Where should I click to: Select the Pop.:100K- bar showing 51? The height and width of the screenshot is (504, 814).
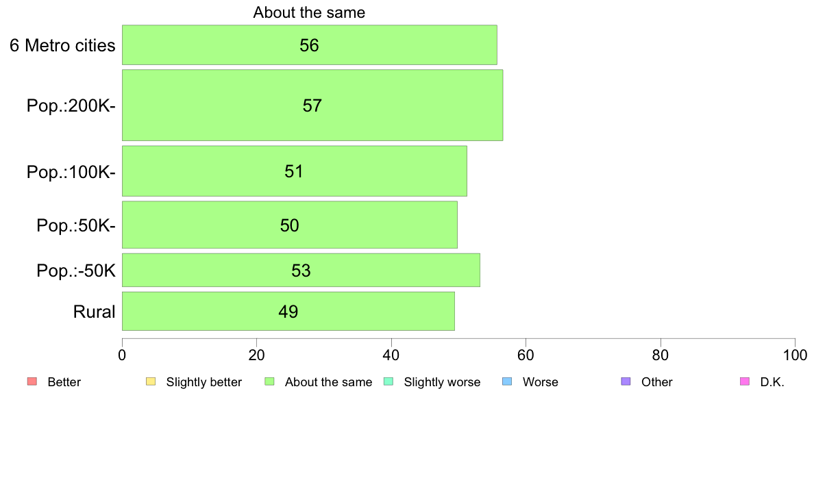click(x=295, y=171)
